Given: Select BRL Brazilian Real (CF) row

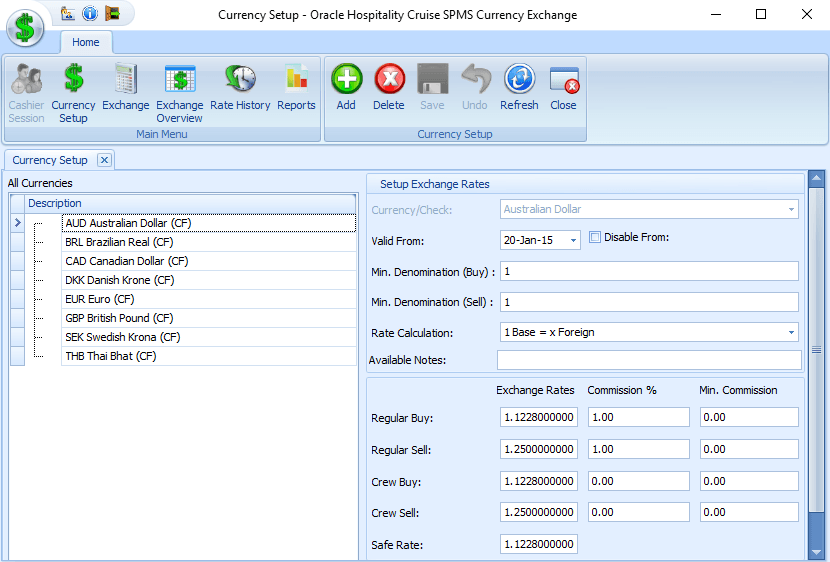Looking at the screenshot, I should [x=209, y=242].
